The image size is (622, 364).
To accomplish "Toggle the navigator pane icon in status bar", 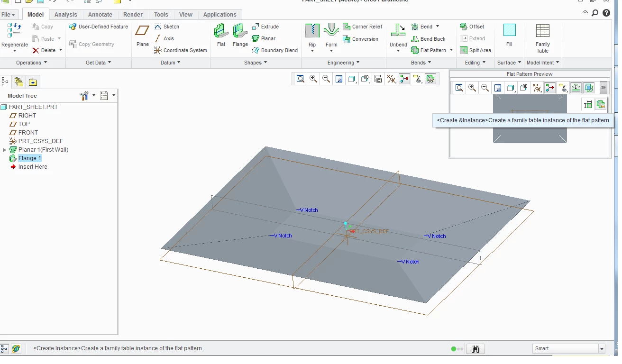I will point(4,349).
